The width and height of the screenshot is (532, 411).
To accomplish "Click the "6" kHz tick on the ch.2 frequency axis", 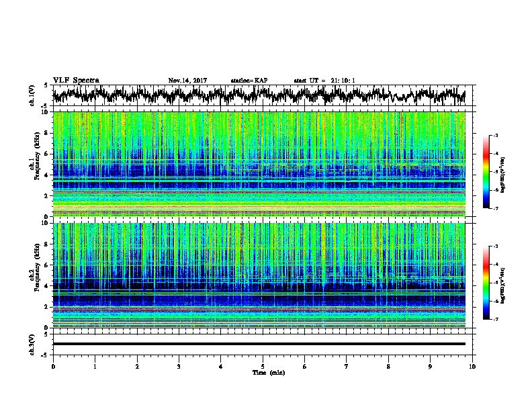I will click(46, 265).
